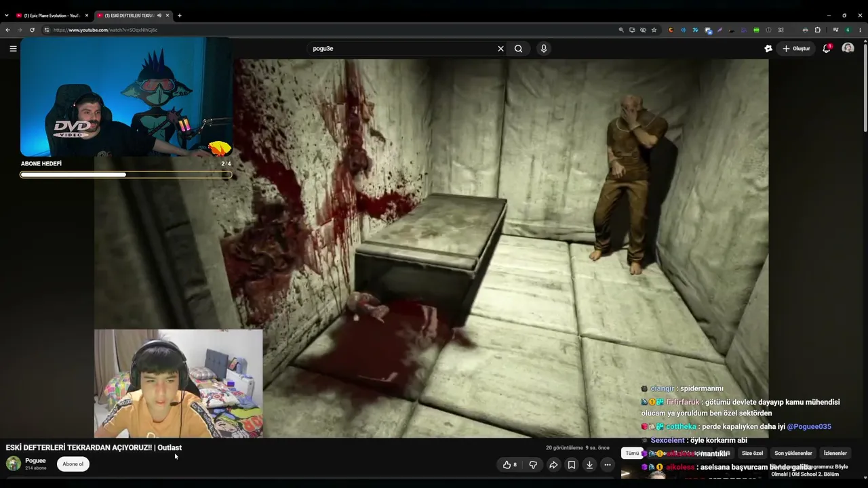The image size is (868, 488).
Task: Open the media control icon in browser toolbar
Action: 835,30
